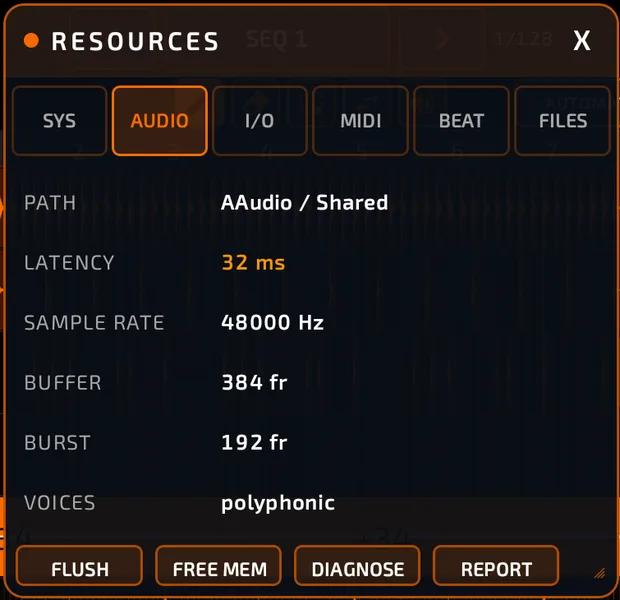
Task: Click the 32 ms latency value
Action: coord(253,263)
